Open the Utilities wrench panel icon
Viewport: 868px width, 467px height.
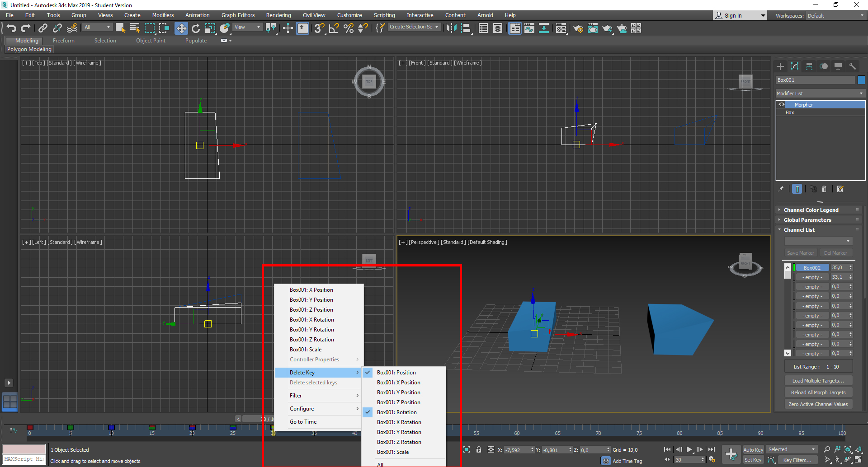(852, 66)
